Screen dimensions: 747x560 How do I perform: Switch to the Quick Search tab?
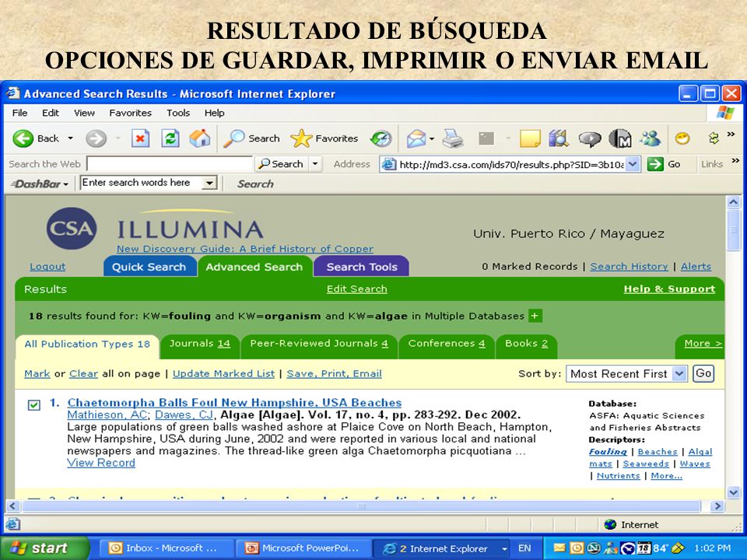coord(149,267)
